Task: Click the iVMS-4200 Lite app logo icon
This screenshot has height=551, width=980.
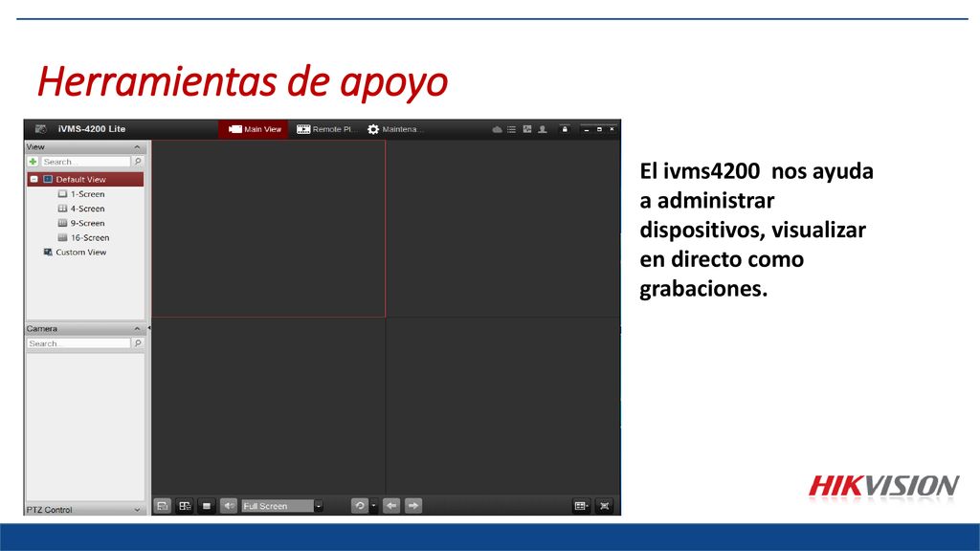Action: pyautogui.click(x=40, y=129)
